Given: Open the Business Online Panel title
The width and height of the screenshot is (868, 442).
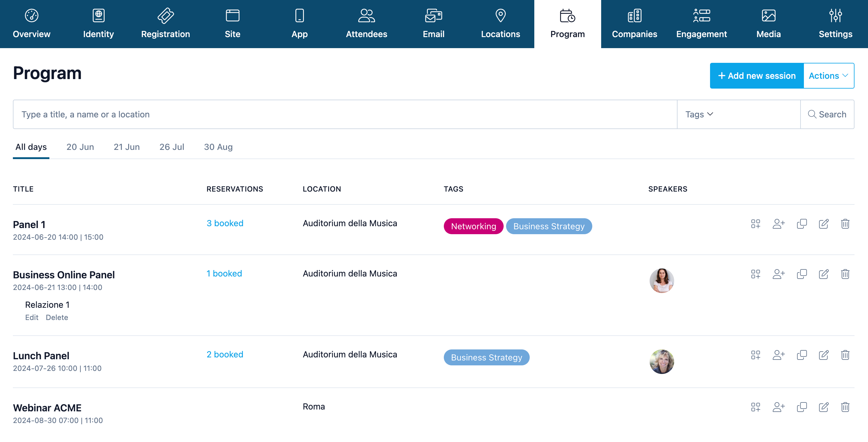Looking at the screenshot, I should pyautogui.click(x=64, y=275).
